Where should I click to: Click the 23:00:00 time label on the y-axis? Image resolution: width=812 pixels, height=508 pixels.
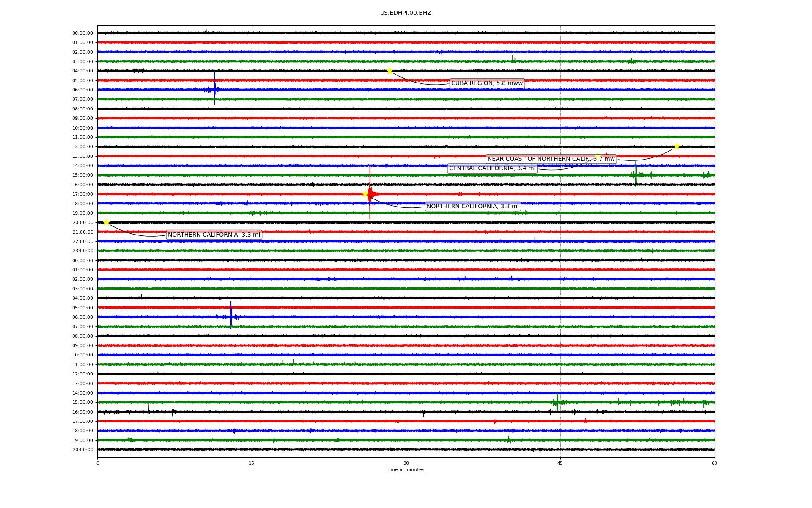pos(82,251)
